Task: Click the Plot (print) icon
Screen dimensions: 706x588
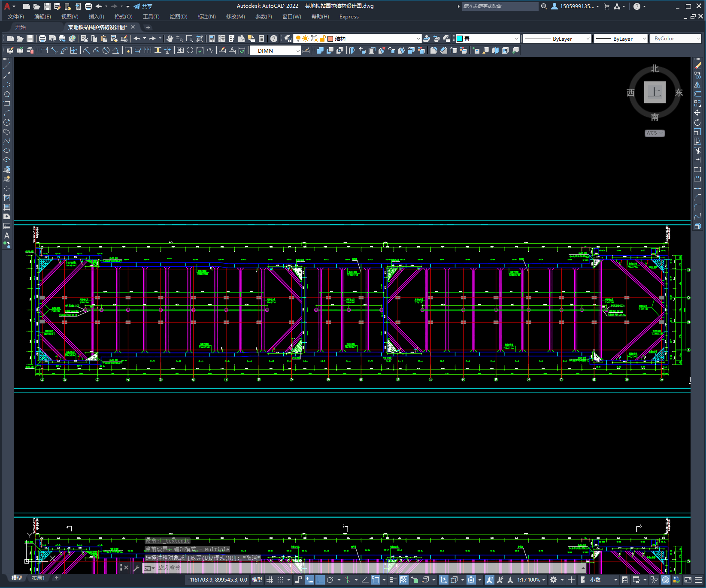Action: (42, 39)
